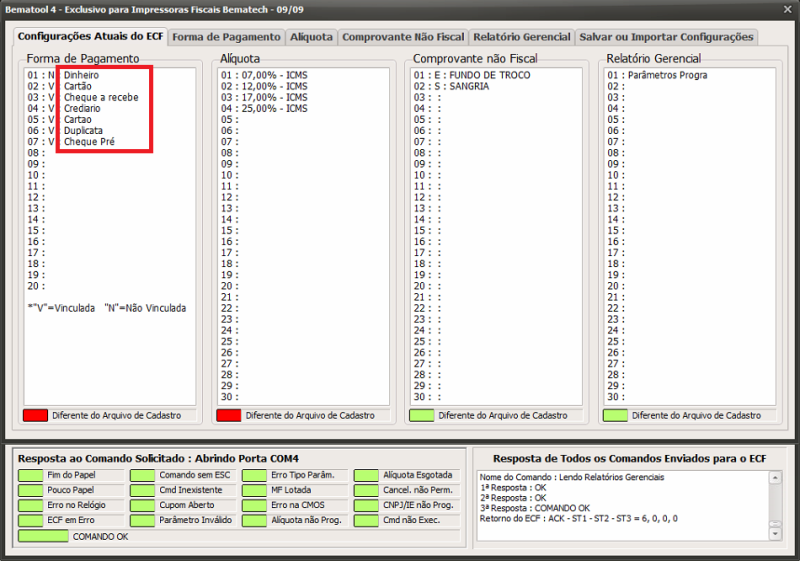The width and height of the screenshot is (800, 561).
Task: Select the Comprovante Não Fiscal tab
Action: click(403, 37)
